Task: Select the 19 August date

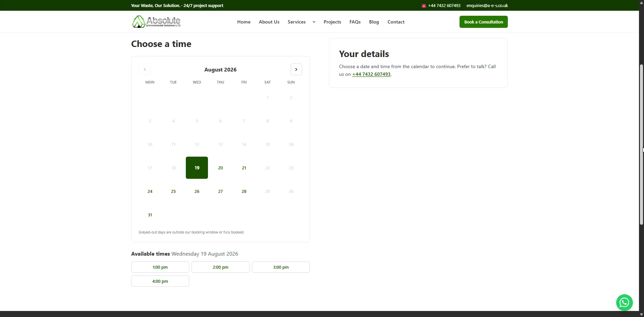Action: (197, 168)
